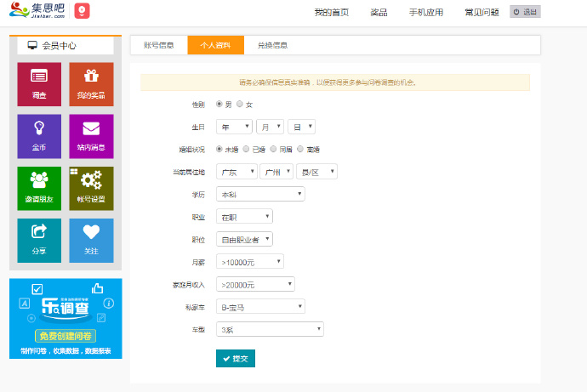Open 常见问题 in the top navigation
The width and height of the screenshot is (587, 392).
[x=482, y=12]
